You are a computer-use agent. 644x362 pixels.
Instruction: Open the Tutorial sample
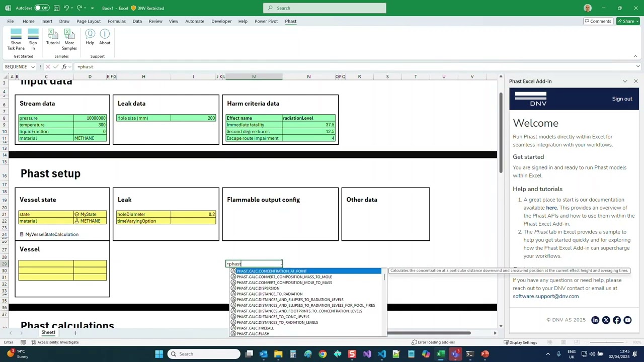[x=53, y=37]
